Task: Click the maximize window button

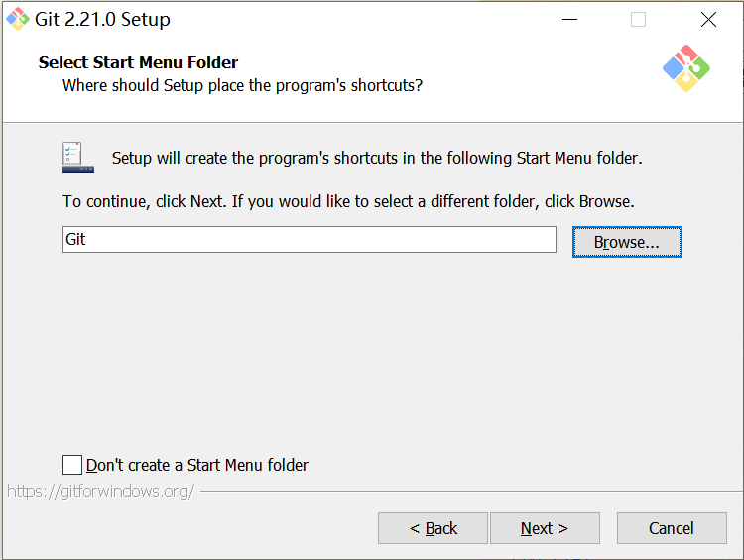Action: (639, 20)
